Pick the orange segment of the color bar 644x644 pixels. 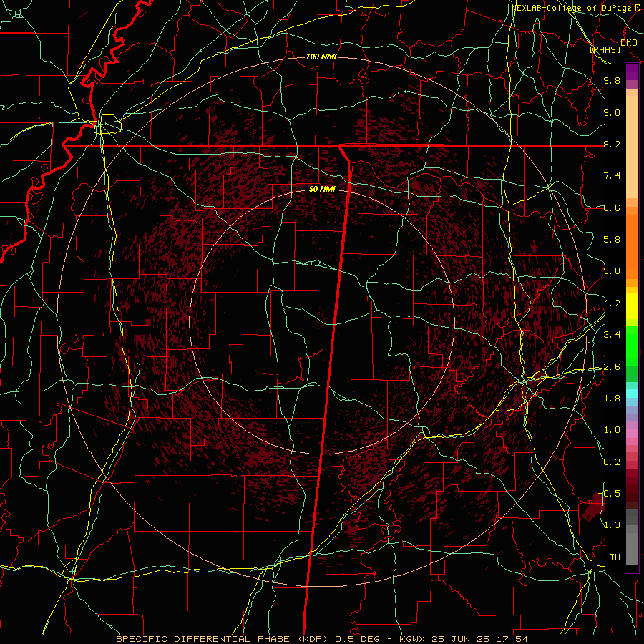point(632,247)
